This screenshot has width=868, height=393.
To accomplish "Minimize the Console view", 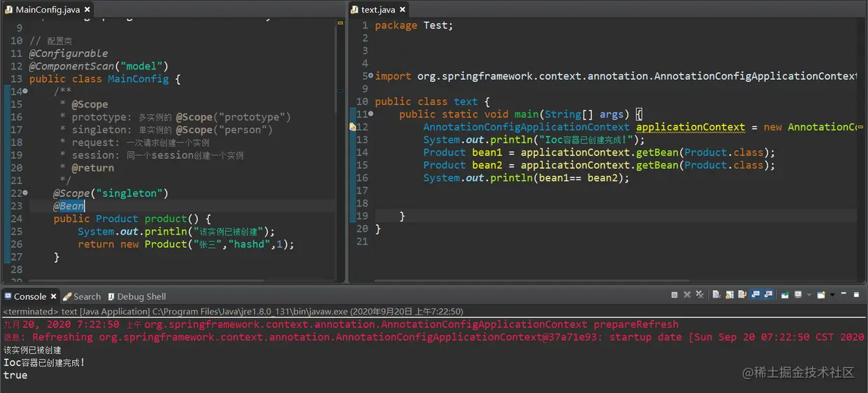I will point(843,294).
